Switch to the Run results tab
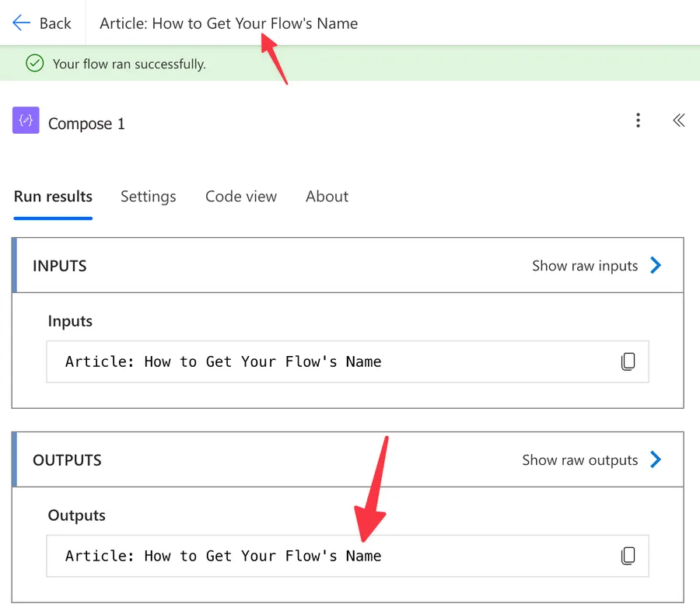Viewport: 700px width, 611px height. [x=53, y=197]
